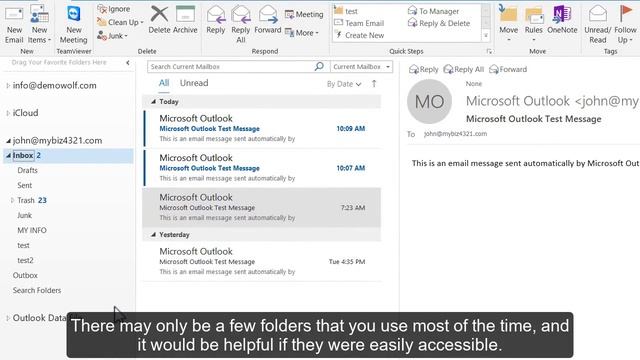Open the Move menu
Viewport: 640px width, 360px height.
point(509,24)
